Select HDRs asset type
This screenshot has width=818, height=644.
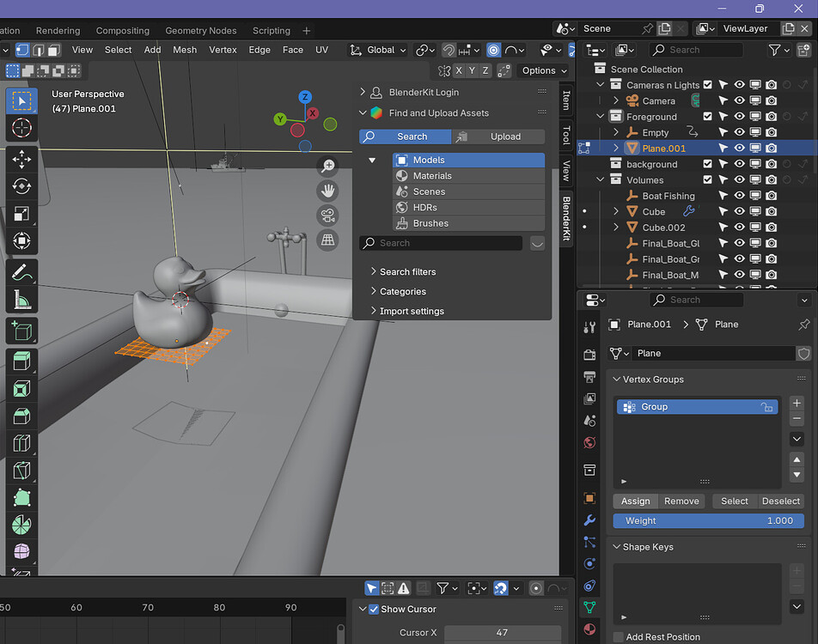point(468,208)
